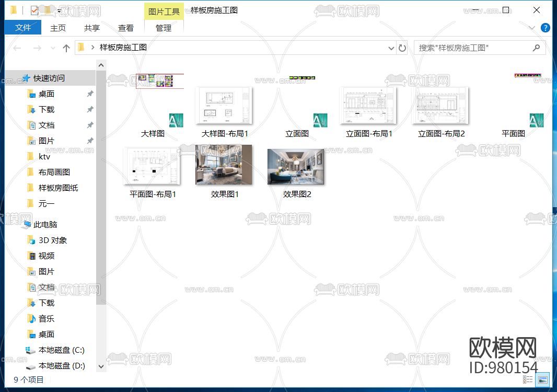Open the 管理 tab under 图片工具
Image resolution: width=557 pixels, height=392 pixels.
164,29
